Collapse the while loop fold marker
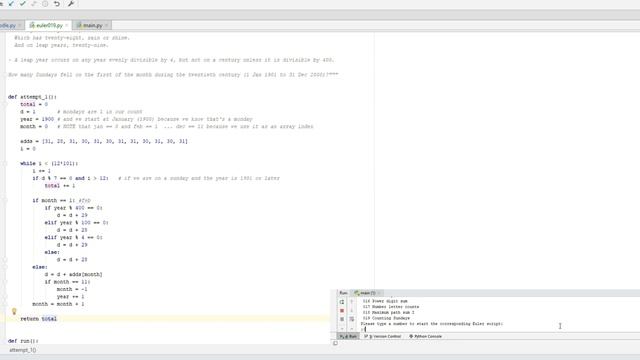640x360 pixels. click(x=5, y=163)
